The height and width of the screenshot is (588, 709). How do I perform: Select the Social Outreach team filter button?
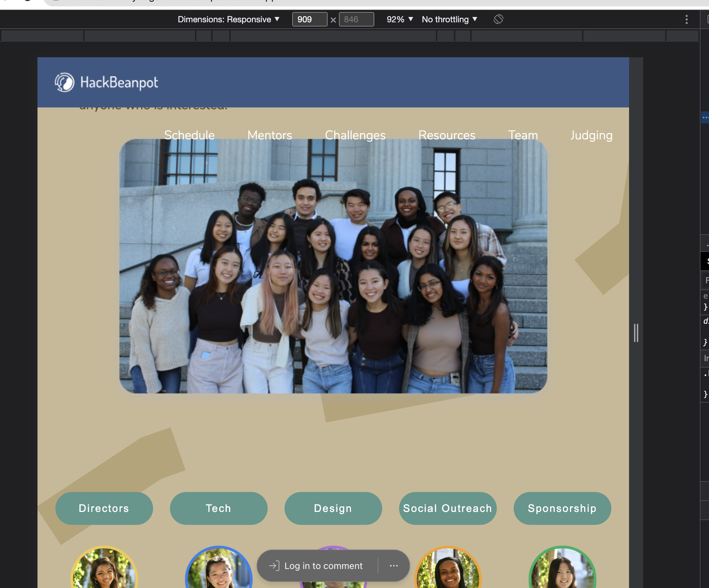(x=448, y=508)
